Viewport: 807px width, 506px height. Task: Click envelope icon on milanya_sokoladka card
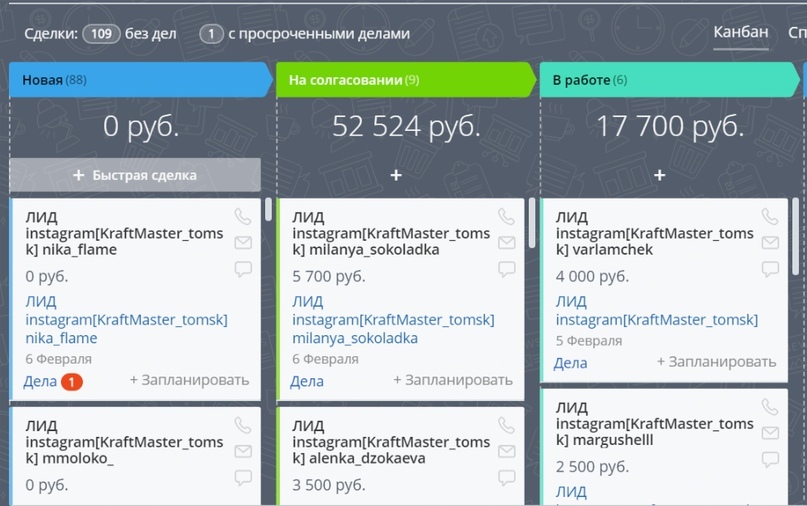click(506, 242)
